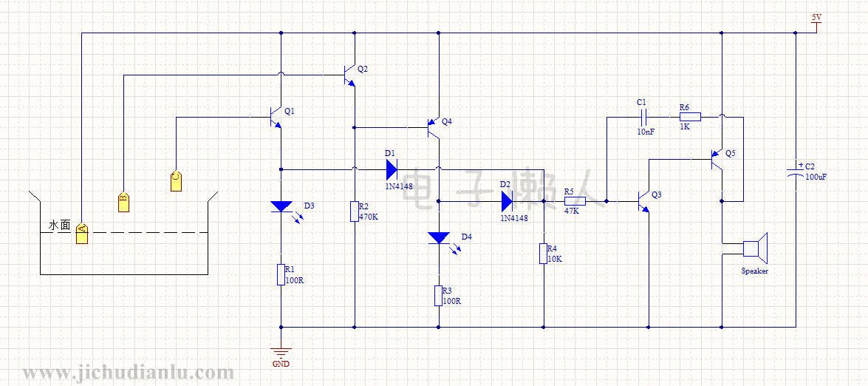Click the Speaker text label
The height and width of the screenshot is (386, 868).
click(755, 271)
